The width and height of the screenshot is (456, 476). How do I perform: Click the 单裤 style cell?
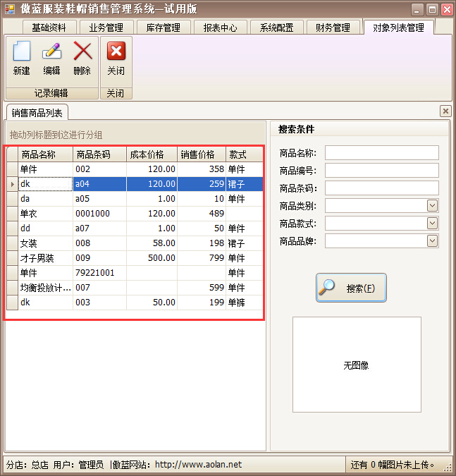tap(245, 303)
